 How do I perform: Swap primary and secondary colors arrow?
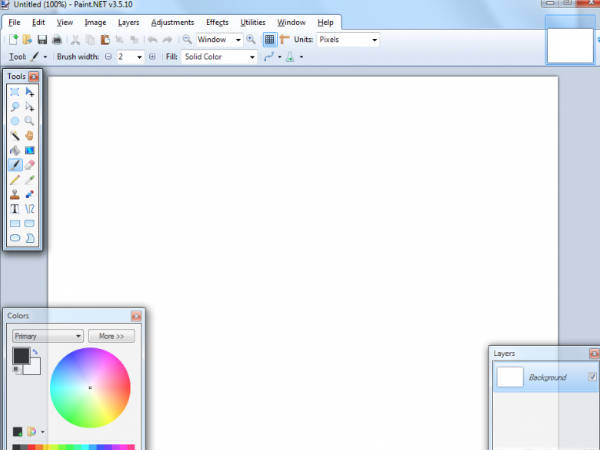tap(35, 351)
